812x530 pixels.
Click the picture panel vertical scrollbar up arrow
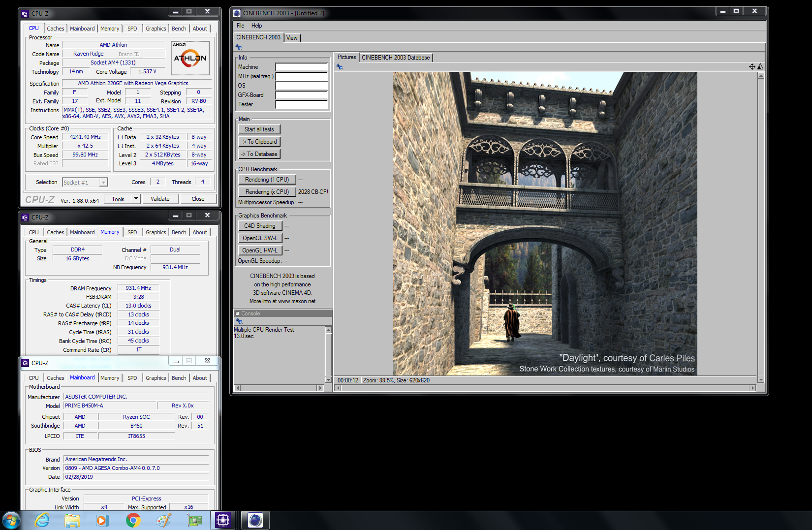click(761, 76)
